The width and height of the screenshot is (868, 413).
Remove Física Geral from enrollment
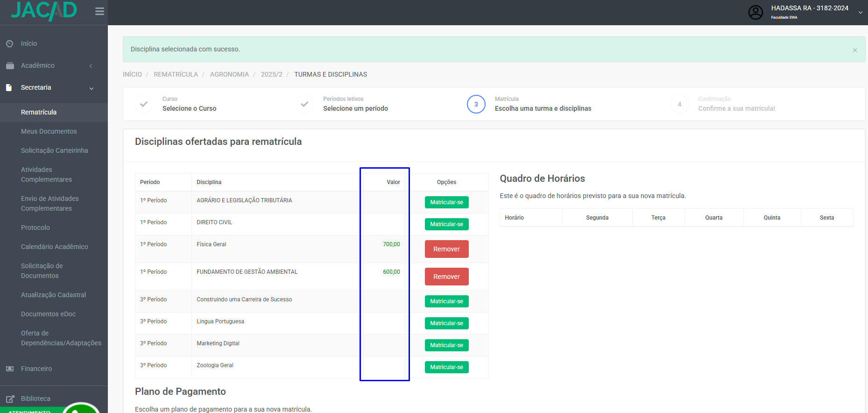[x=447, y=249]
